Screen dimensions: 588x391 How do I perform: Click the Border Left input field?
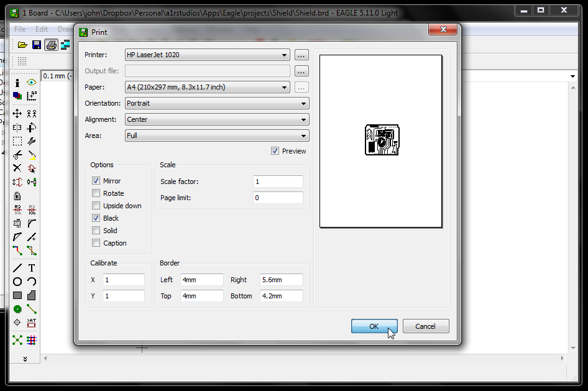202,280
